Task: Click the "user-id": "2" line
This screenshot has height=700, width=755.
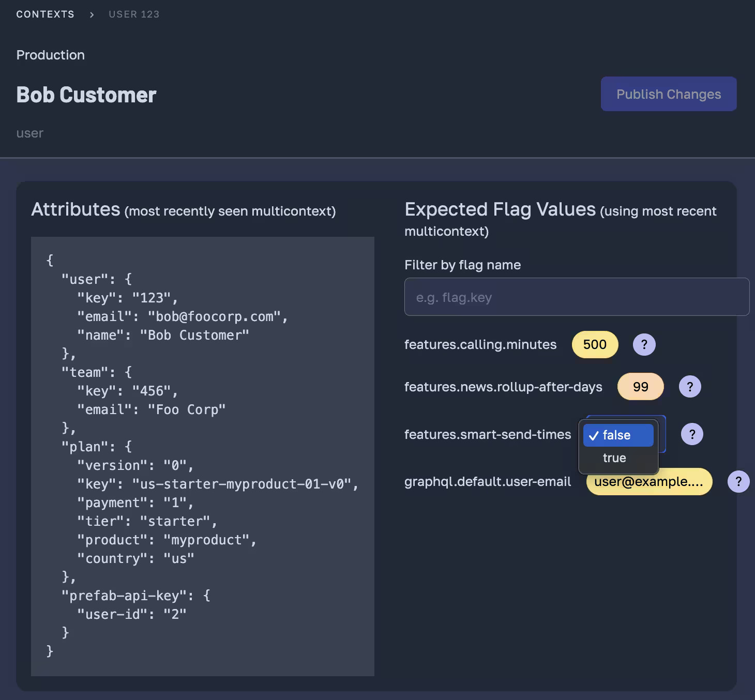Action: [131, 614]
